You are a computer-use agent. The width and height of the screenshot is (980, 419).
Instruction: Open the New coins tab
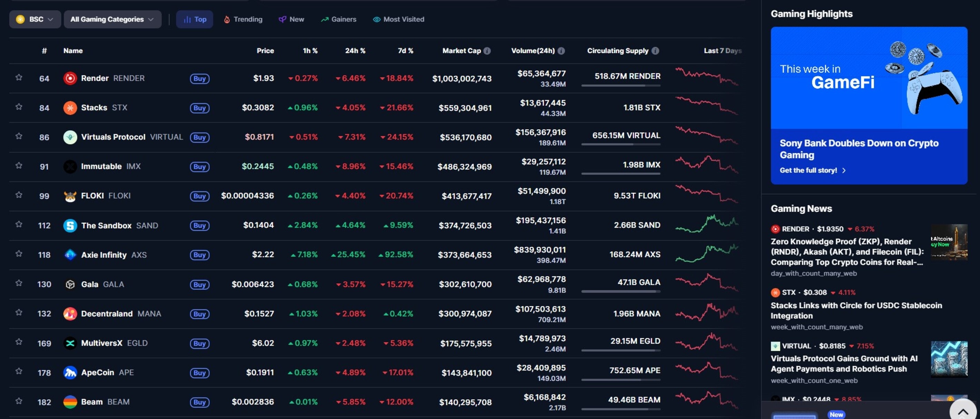[x=291, y=19]
